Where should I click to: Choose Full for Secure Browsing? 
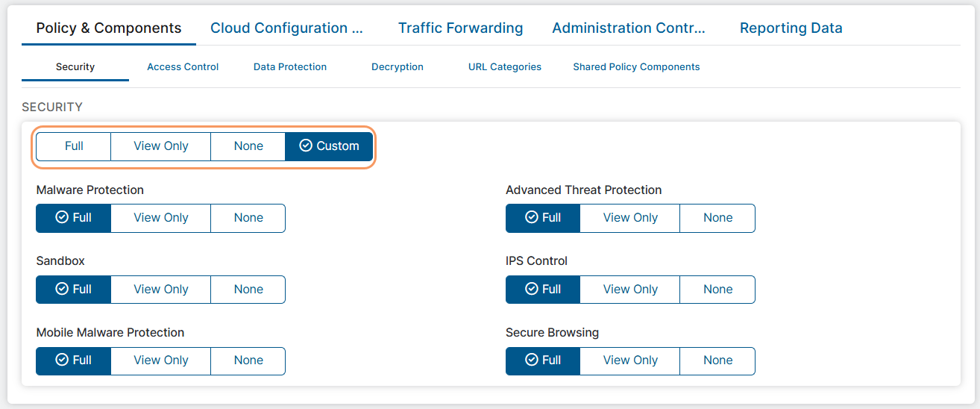pyautogui.click(x=543, y=360)
